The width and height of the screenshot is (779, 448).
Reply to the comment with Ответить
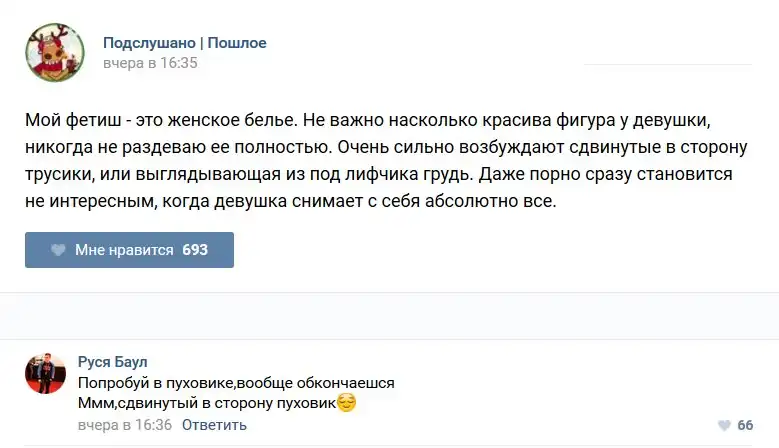tap(214, 425)
